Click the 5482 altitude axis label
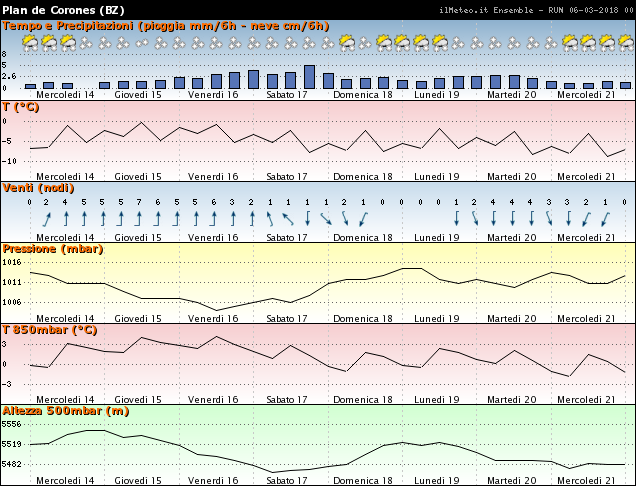This screenshot has width=636, height=486. (x=11, y=464)
